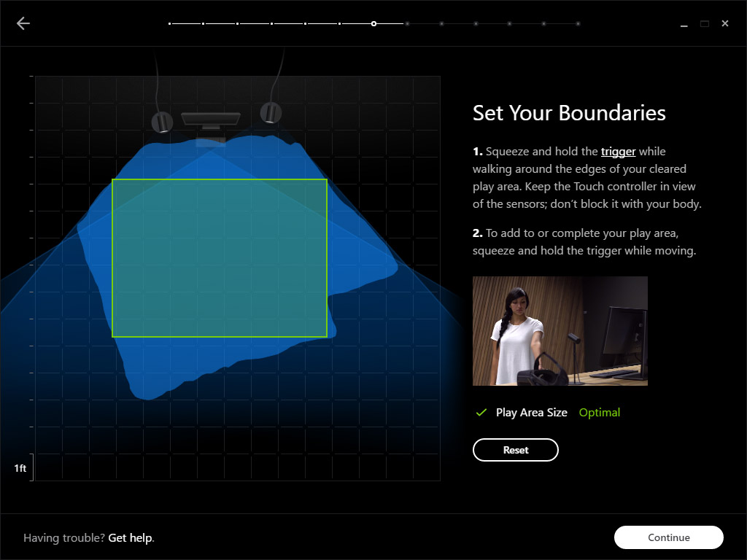Close the Oculus setup window

click(x=725, y=23)
